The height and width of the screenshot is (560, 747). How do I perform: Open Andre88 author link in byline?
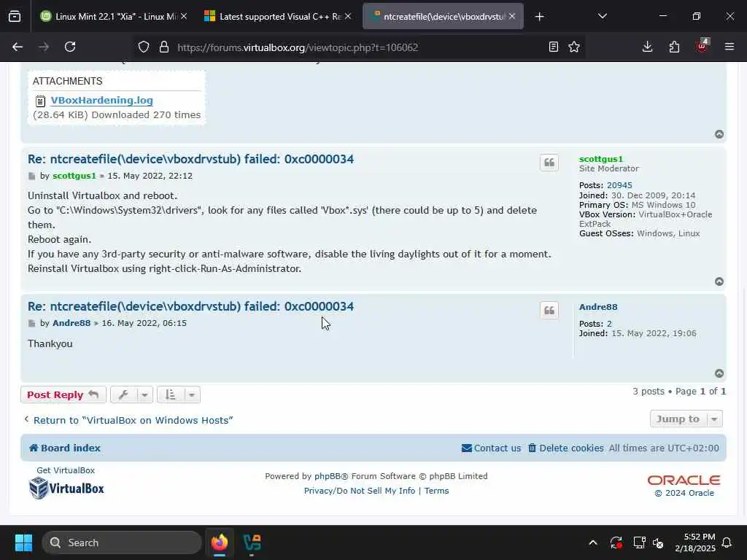pyautogui.click(x=71, y=323)
